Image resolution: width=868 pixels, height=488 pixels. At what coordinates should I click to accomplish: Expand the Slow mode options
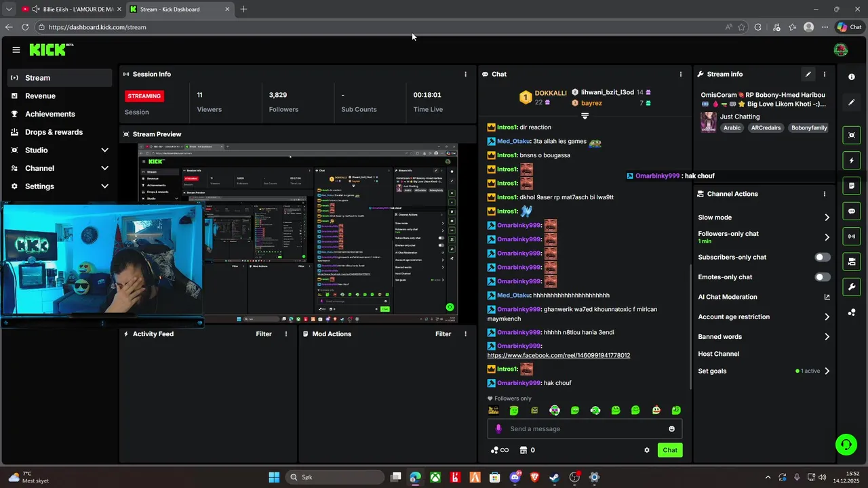[764, 218]
